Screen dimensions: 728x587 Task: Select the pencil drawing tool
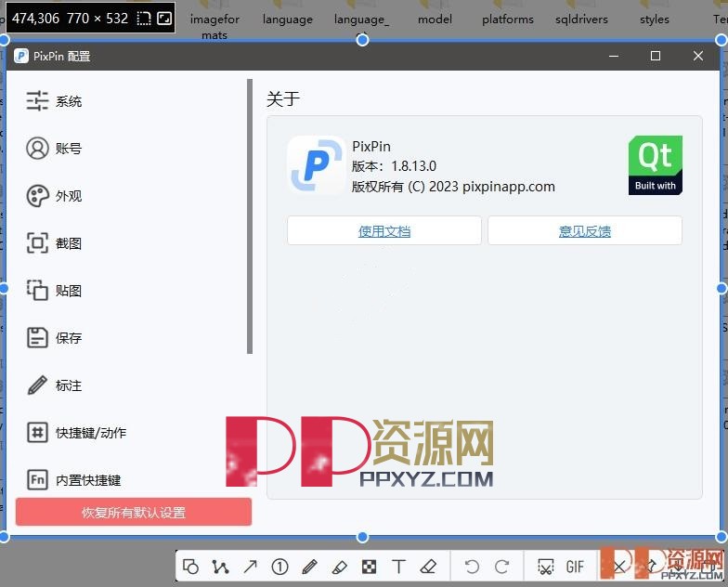click(x=310, y=567)
